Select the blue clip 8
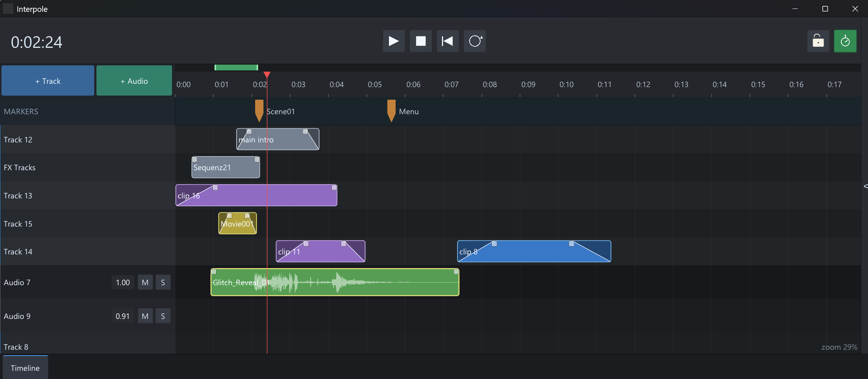 (x=534, y=251)
